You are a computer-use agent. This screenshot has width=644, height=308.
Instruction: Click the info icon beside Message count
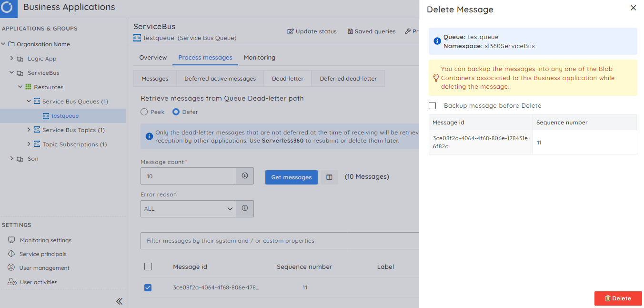[x=245, y=176]
